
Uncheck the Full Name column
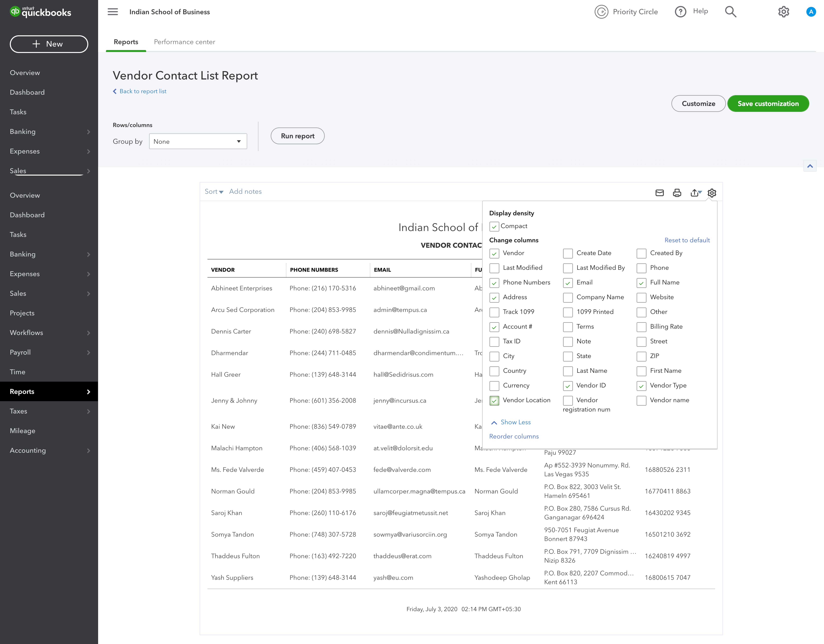click(641, 283)
